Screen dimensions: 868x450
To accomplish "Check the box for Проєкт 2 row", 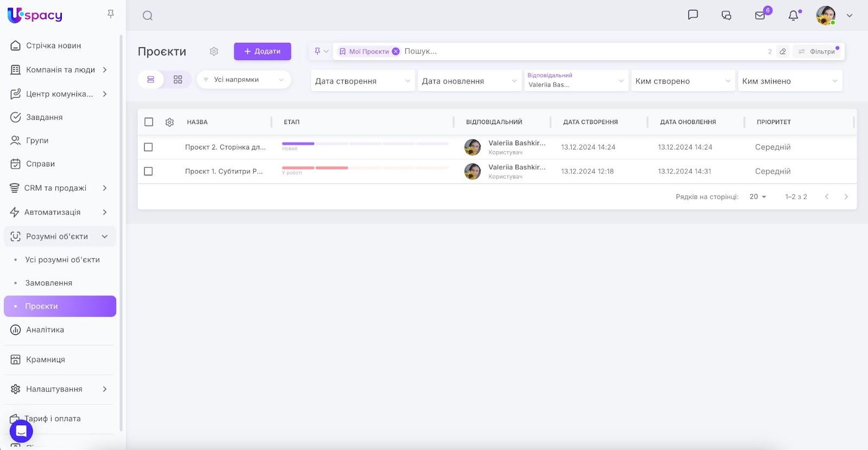I will click(148, 147).
